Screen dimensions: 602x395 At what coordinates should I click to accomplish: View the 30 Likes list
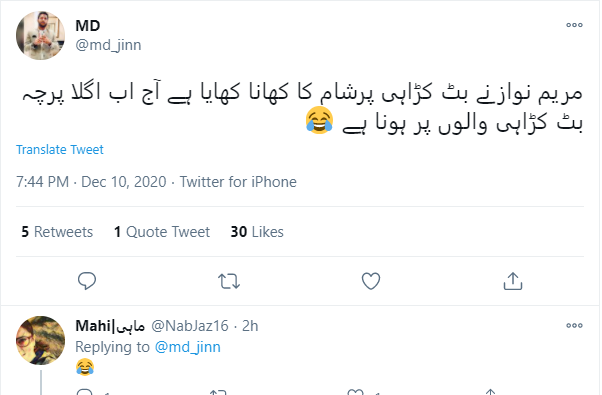257,232
